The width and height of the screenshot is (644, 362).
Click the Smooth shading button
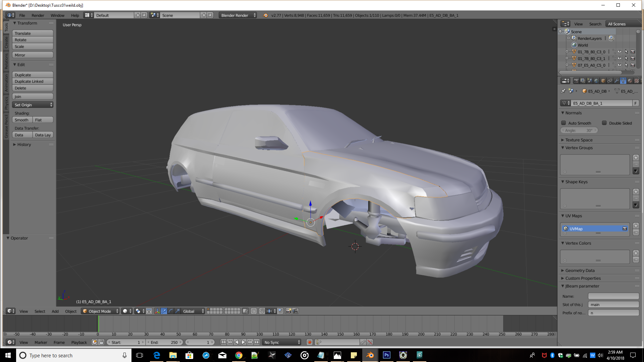tap(22, 120)
